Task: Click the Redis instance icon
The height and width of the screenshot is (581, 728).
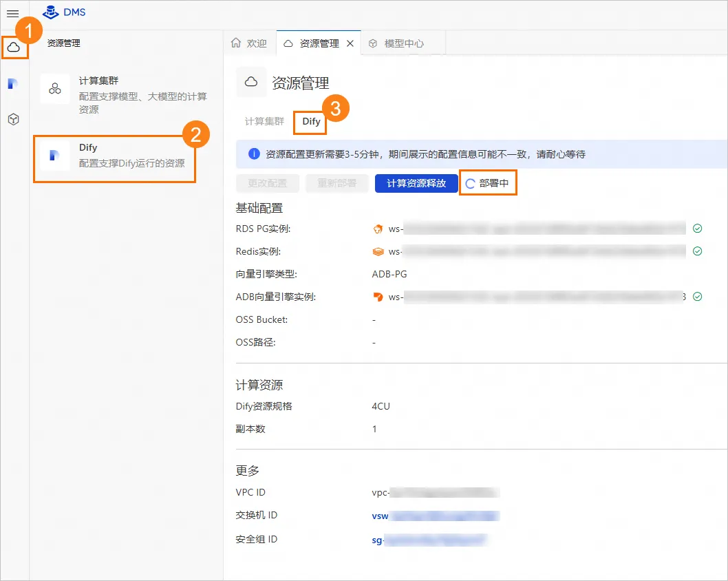Action: pyautogui.click(x=378, y=251)
